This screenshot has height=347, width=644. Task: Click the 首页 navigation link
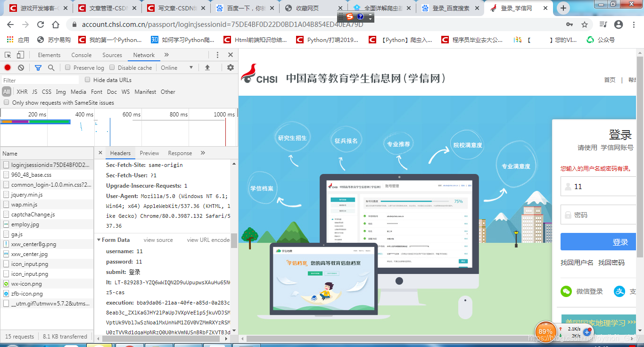point(610,80)
